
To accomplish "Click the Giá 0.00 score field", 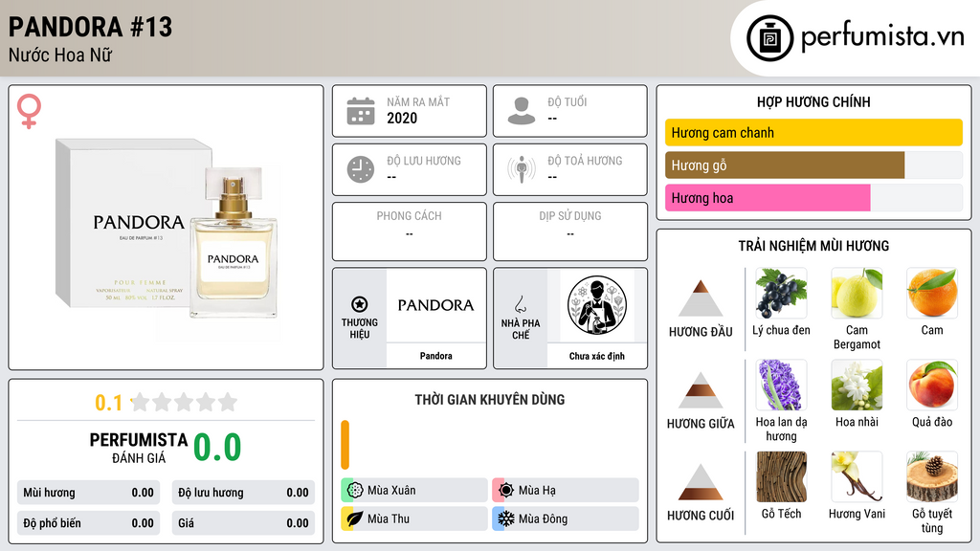I will tap(243, 523).
